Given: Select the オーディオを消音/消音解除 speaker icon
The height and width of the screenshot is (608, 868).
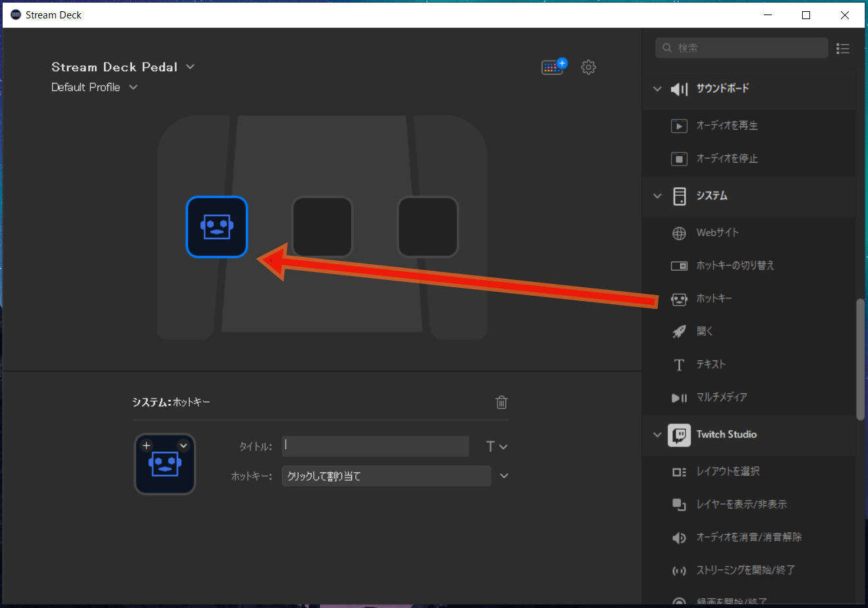Looking at the screenshot, I should pyautogui.click(x=679, y=538).
